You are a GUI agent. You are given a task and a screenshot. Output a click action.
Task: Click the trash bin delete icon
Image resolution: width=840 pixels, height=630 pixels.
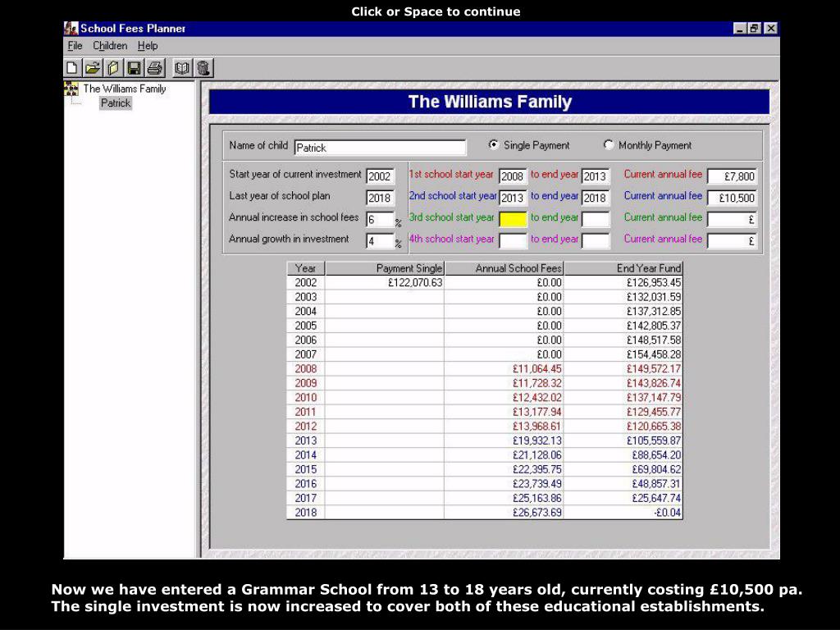[x=203, y=68]
